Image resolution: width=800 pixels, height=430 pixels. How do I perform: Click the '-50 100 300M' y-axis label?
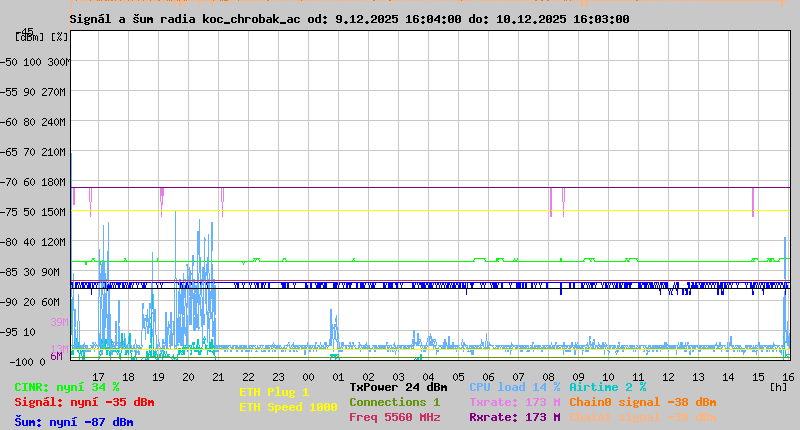[35, 62]
